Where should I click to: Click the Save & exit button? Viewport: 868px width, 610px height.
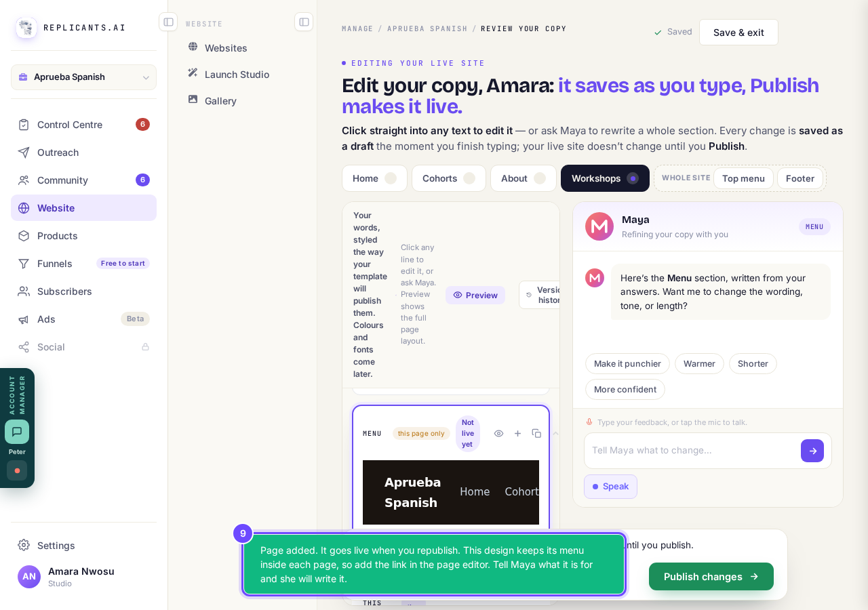738,33
